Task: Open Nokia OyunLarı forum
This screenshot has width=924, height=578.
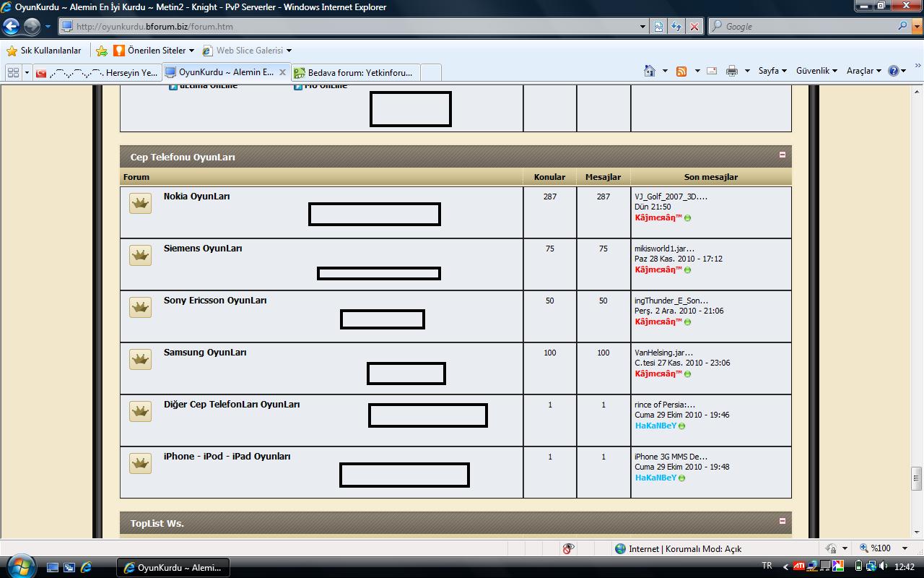Action: point(196,197)
